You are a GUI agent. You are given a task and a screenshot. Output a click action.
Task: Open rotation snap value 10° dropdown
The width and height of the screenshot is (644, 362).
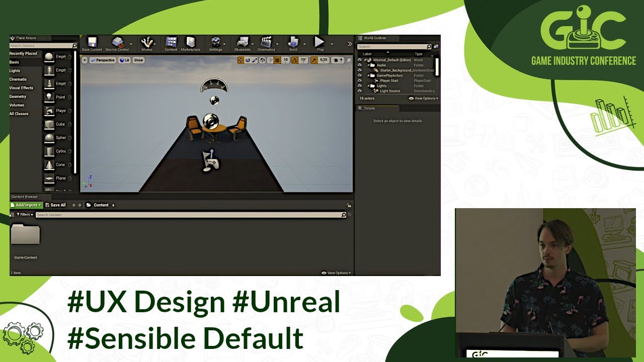point(303,60)
